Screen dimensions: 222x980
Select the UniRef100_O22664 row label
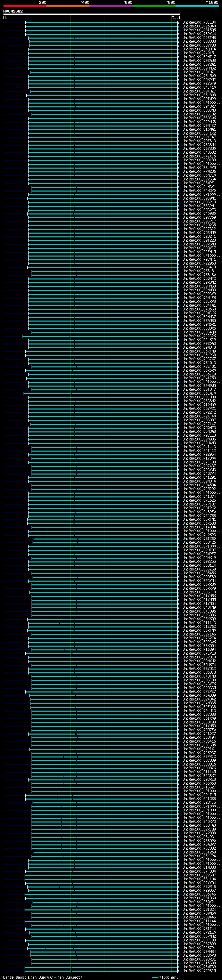pyautogui.click(x=199, y=179)
